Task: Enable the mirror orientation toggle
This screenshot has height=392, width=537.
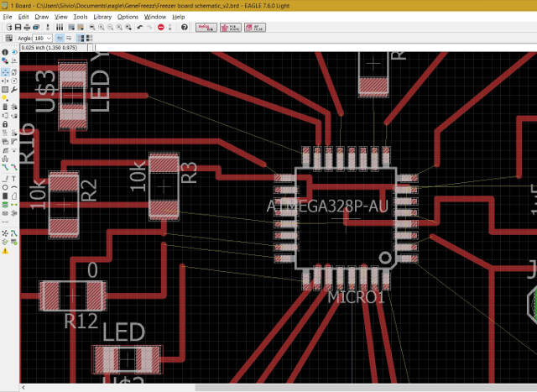Action: pyautogui.click(x=69, y=38)
